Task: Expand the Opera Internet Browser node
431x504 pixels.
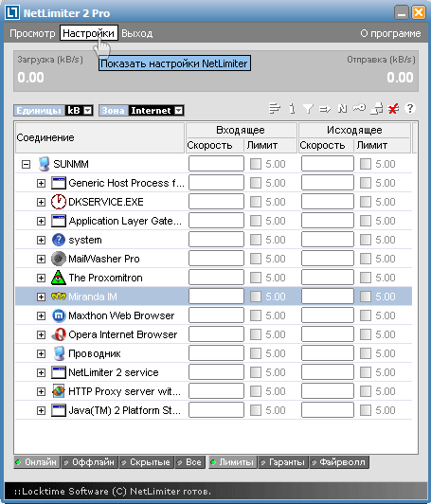Action: tap(41, 334)
